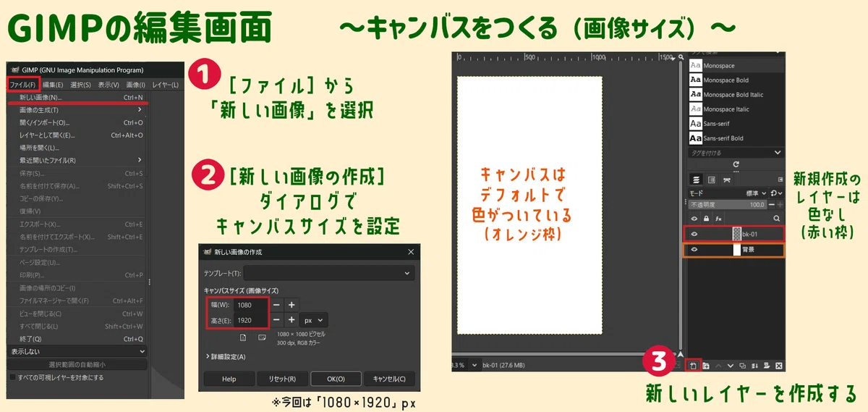
Task: Click the new layer group icon
Action: pyautogui.click(x=706, y=366)
